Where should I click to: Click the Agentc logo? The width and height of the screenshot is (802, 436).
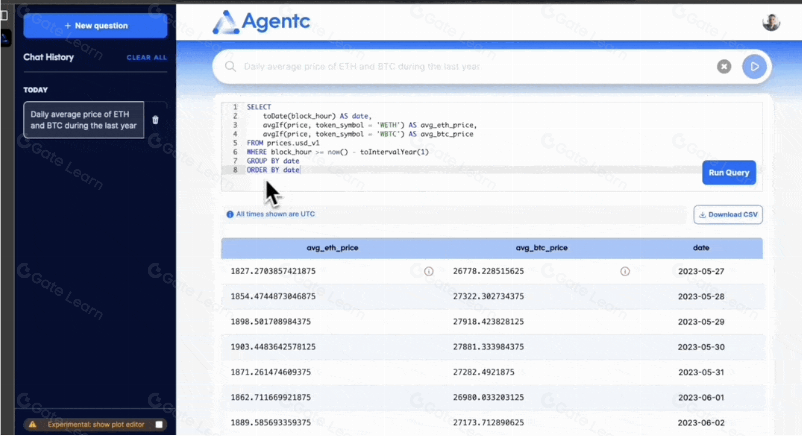pos(261,22)
